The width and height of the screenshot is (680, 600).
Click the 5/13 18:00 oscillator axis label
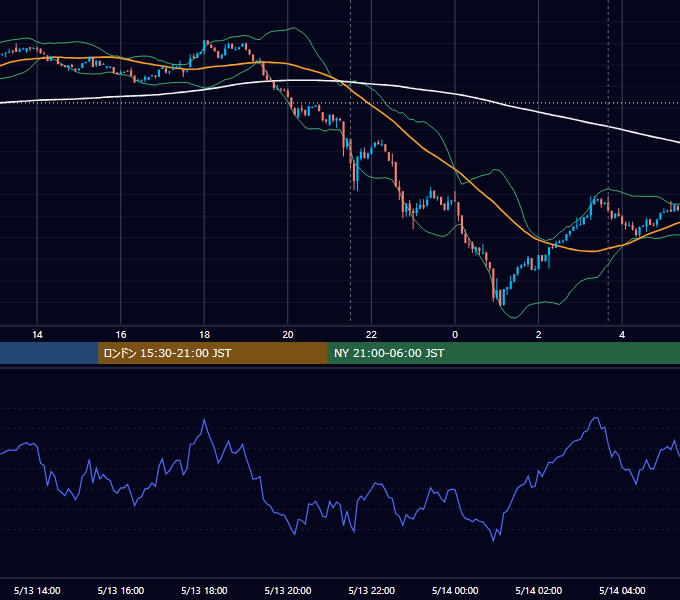click(x=204, y=590)
